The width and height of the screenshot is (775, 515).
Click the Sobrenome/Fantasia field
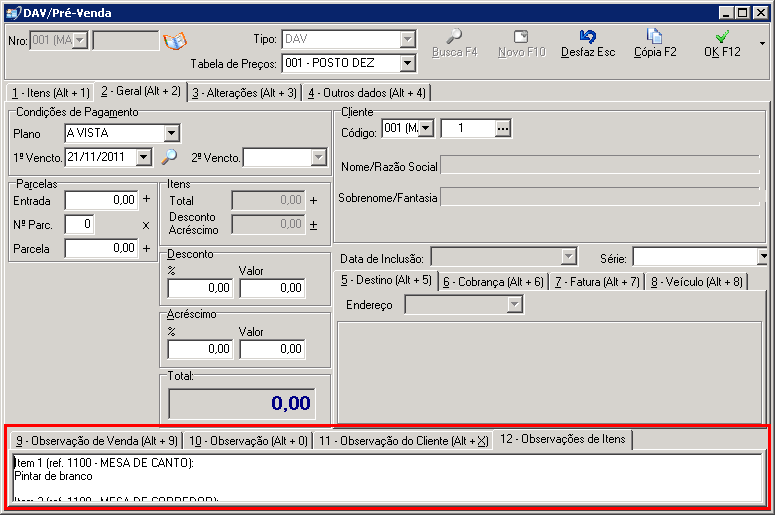click(601, 197)
